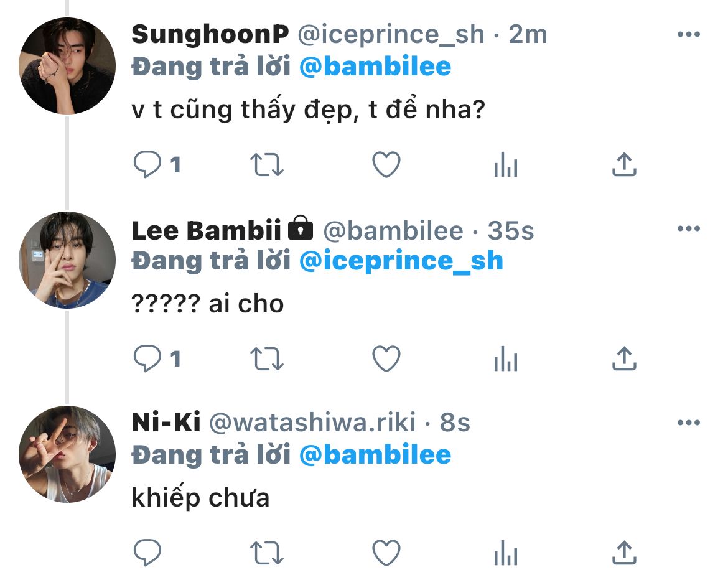View analytics for SunghoonP's tweet
Image resolution: width=728 pixels, height=580 pixels.
click(x=505, y=165)
